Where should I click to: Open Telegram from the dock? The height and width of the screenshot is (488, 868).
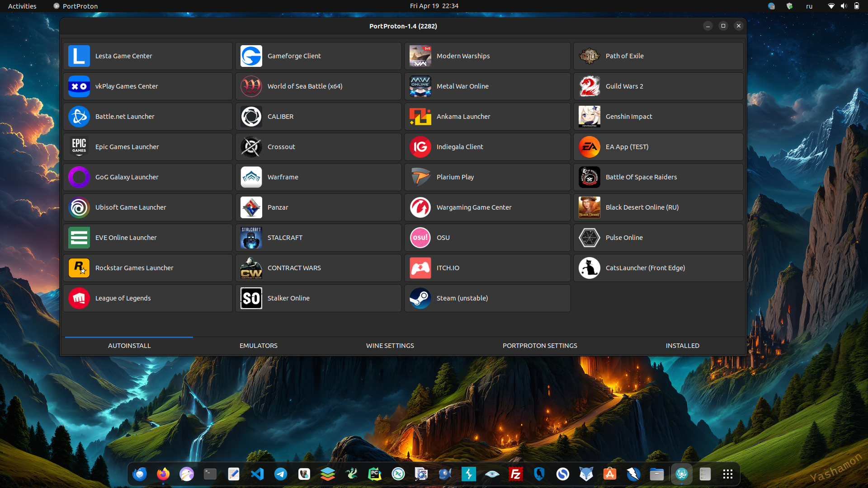click(x=281, y=474)
